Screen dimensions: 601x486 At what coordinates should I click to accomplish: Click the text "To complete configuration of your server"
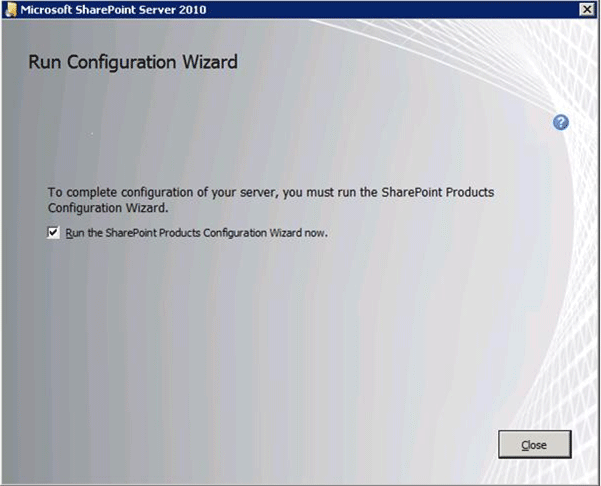click(x=162, y=192)
